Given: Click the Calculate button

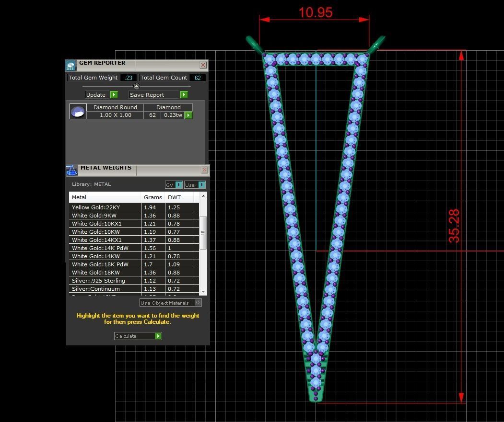Looking at the screenshot, I should [x=138, y=336].
